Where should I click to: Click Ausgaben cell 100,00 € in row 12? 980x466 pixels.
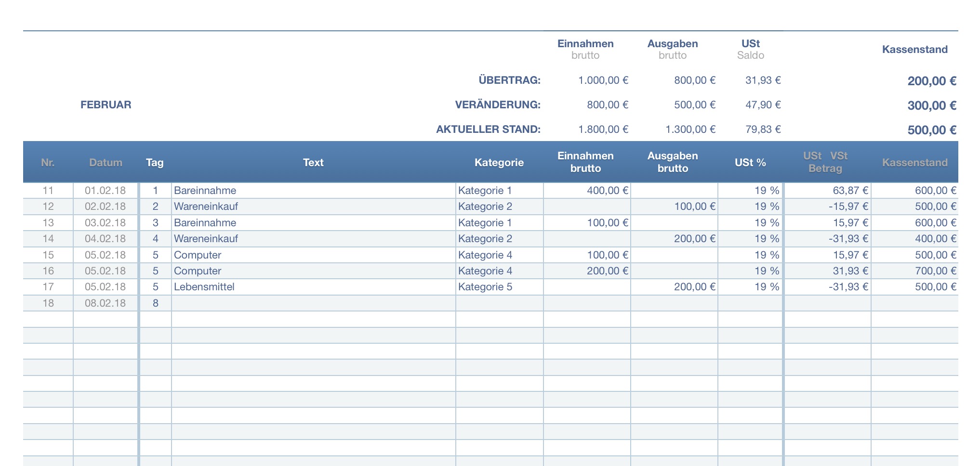coord(694,207)
